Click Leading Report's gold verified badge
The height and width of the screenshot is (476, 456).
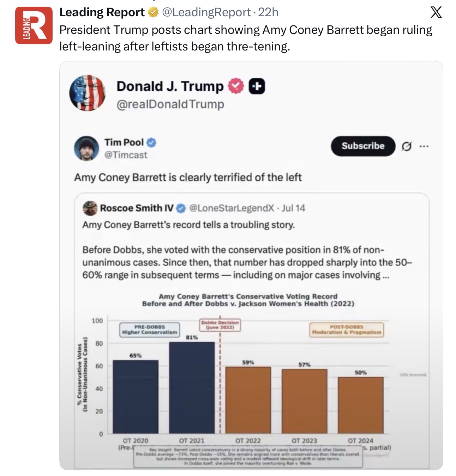pos(153,13)
